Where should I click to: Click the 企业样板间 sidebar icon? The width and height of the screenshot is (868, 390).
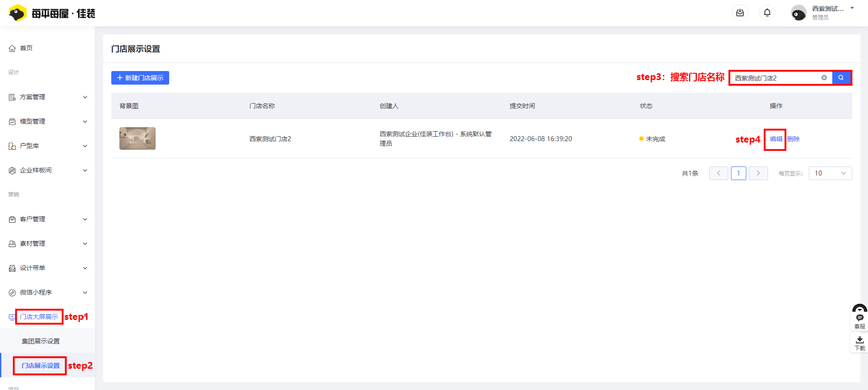pos(12,171)
